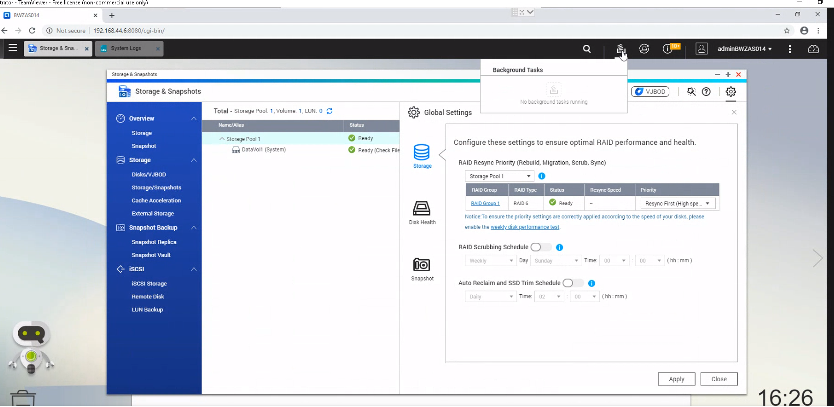Open Snapshot Vault in sidebar
Screen dimensions: 834x407
pos(151,255)
